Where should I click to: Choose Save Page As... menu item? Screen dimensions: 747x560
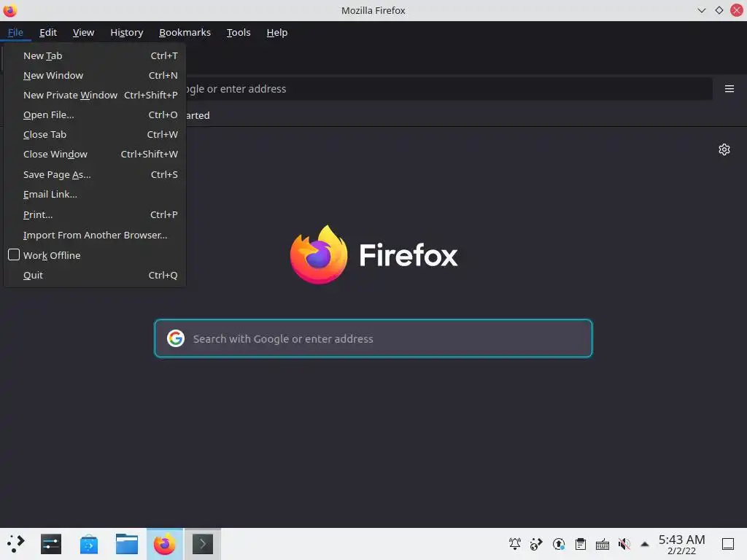pyautogui.click(x=95, y=175)
